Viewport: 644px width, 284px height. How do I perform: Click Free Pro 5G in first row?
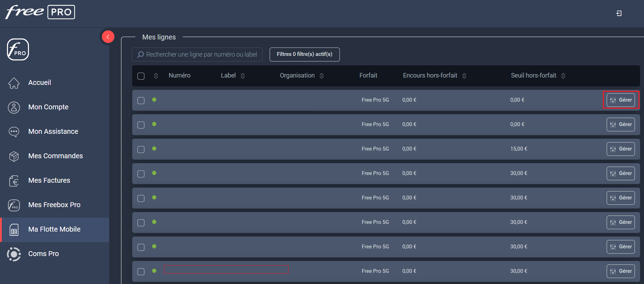(x=375, y=100)
